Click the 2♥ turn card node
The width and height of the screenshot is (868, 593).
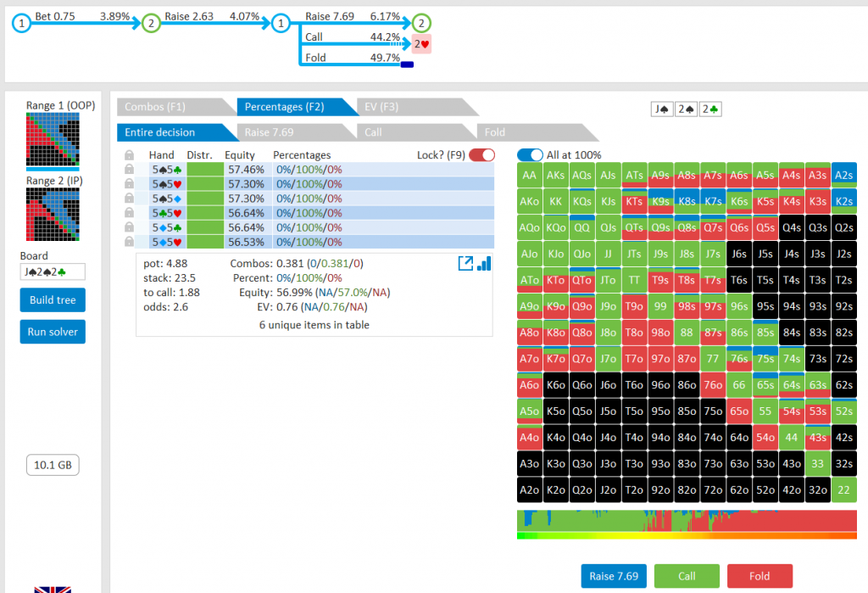(x=422, y=44)
